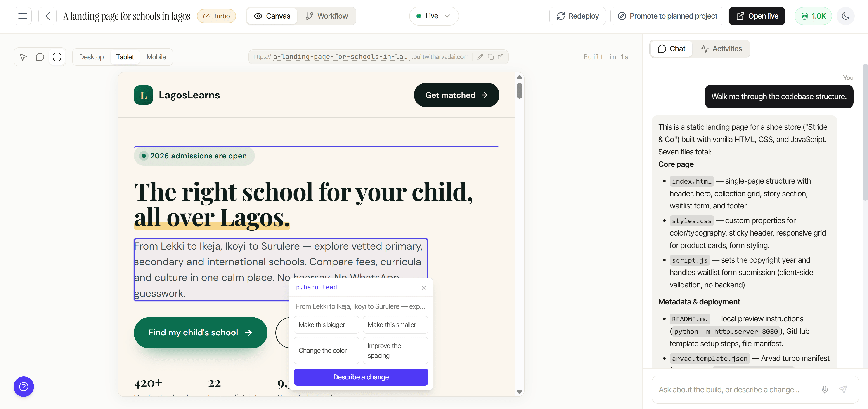Click the user message bubble
The height and width of the screenshot is (409, 868).
(x=779, y=97)
